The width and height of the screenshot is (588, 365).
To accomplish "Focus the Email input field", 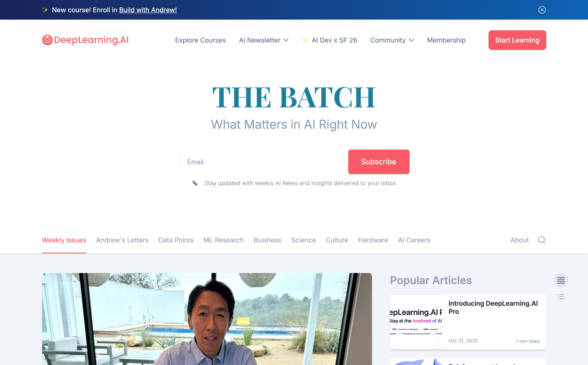I will pos(260,162).
